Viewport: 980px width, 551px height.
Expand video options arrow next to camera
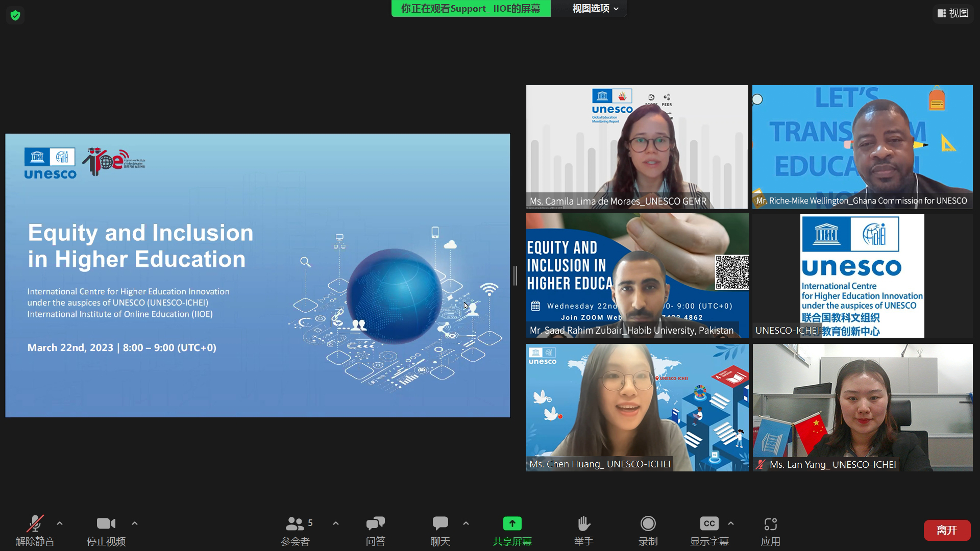click(135, 523)
